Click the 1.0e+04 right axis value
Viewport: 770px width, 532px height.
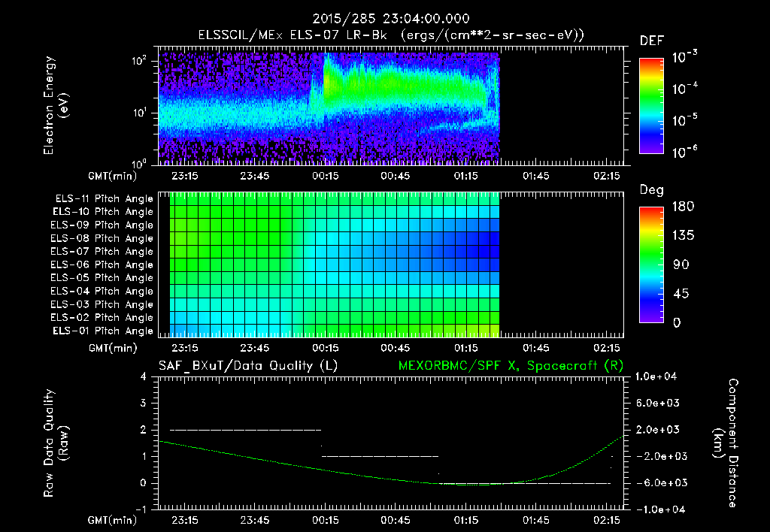point(656,376)
